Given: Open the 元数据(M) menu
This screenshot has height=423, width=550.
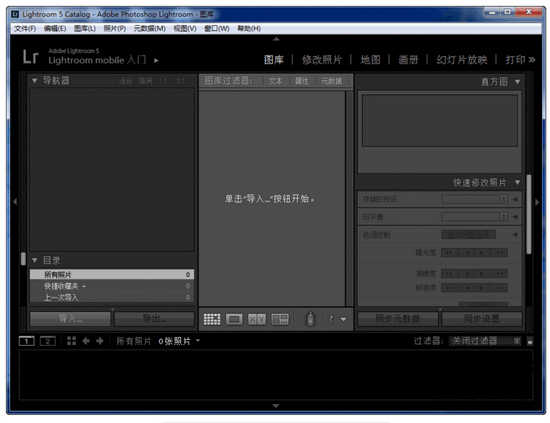Looking at the screenshot, I should (x=150, y=28).
